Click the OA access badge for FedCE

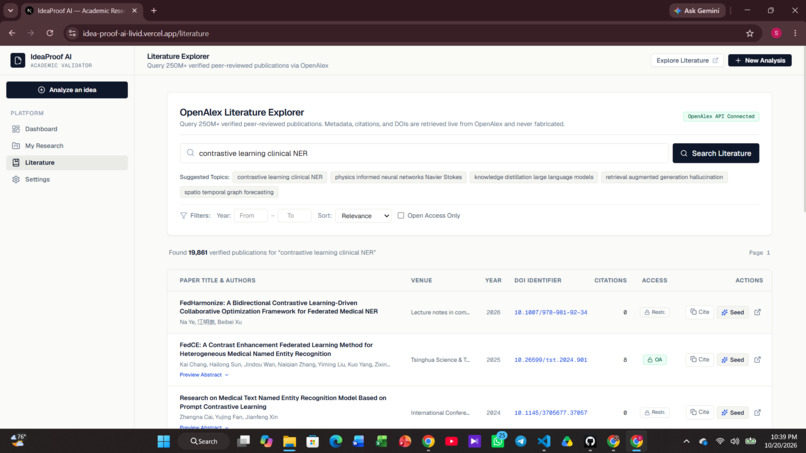tap(654, 360)
